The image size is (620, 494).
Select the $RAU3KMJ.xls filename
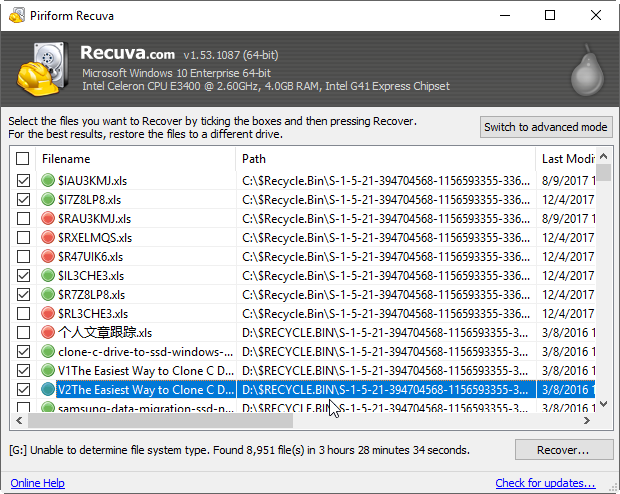[x=94, y=219]
